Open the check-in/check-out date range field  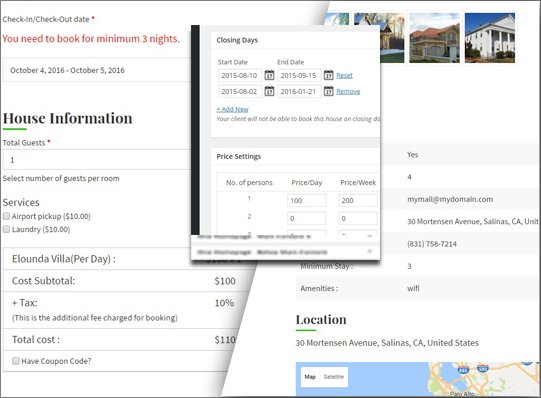97,70
